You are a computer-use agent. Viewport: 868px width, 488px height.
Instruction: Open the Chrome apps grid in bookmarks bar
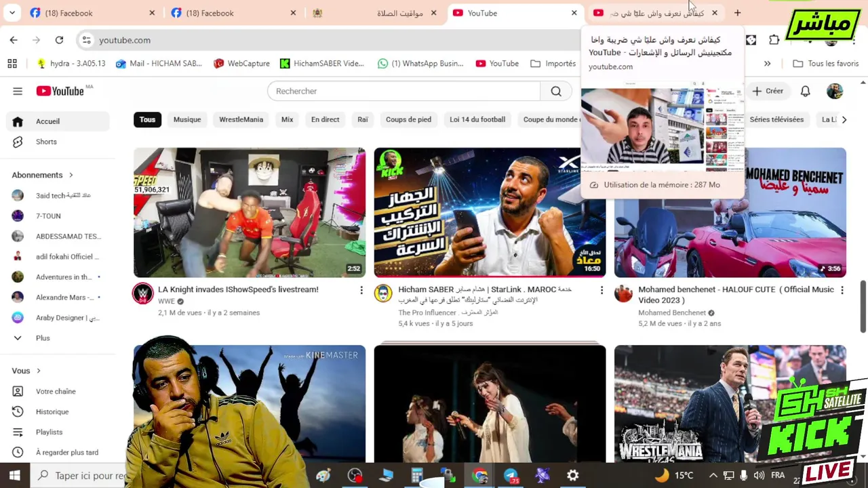12,64
